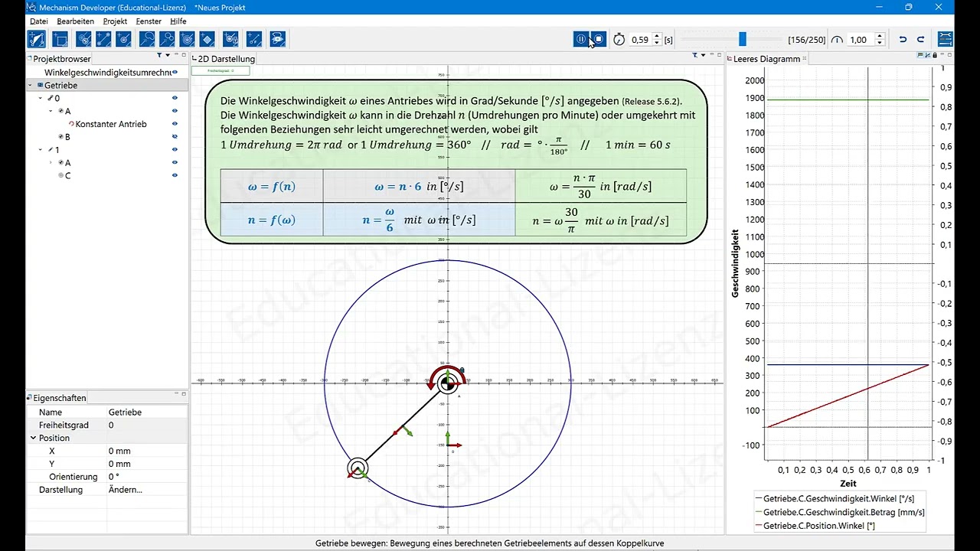Select the rectangle frame tool
Screen dimensions: 980x551
pyautogui.click(x=60, y=39)
